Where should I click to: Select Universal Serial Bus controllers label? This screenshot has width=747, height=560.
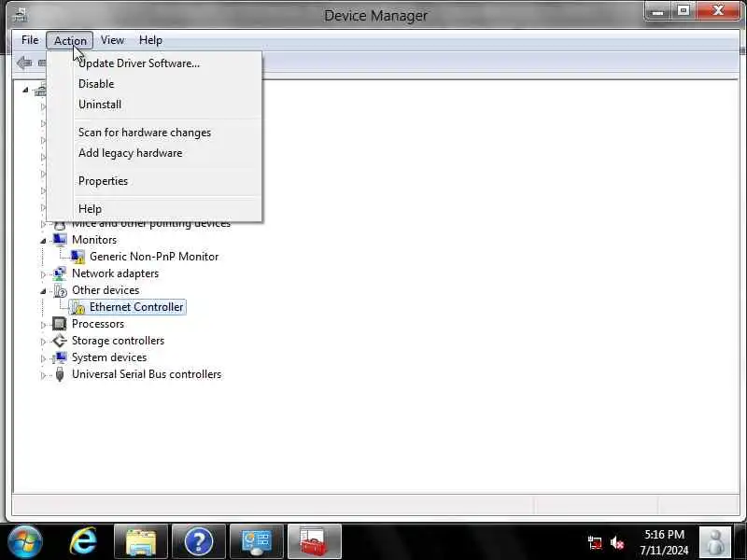tap(147, 374)
